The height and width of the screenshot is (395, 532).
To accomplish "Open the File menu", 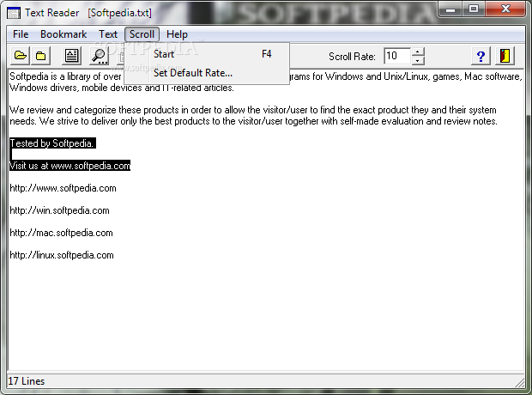I will [x=21, y=34].
